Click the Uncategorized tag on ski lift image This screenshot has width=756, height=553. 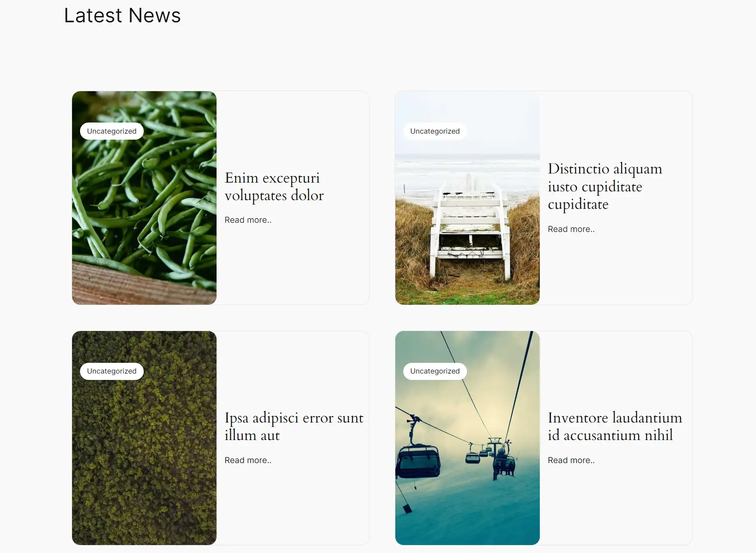click(x=435, y=371)
